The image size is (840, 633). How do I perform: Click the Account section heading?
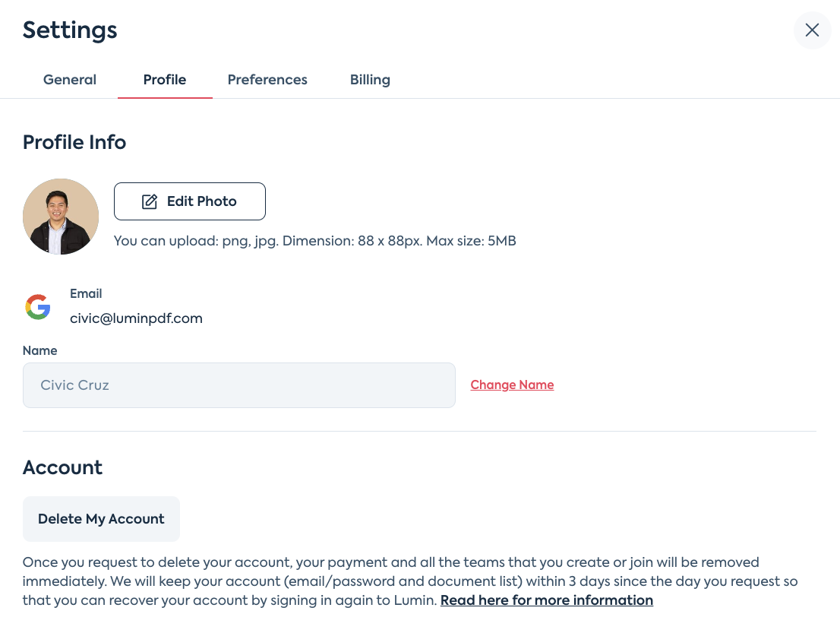(x=62, y=467)
